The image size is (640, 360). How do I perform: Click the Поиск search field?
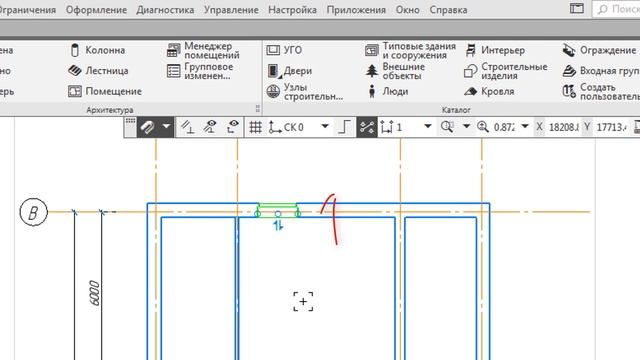[616, 9]
